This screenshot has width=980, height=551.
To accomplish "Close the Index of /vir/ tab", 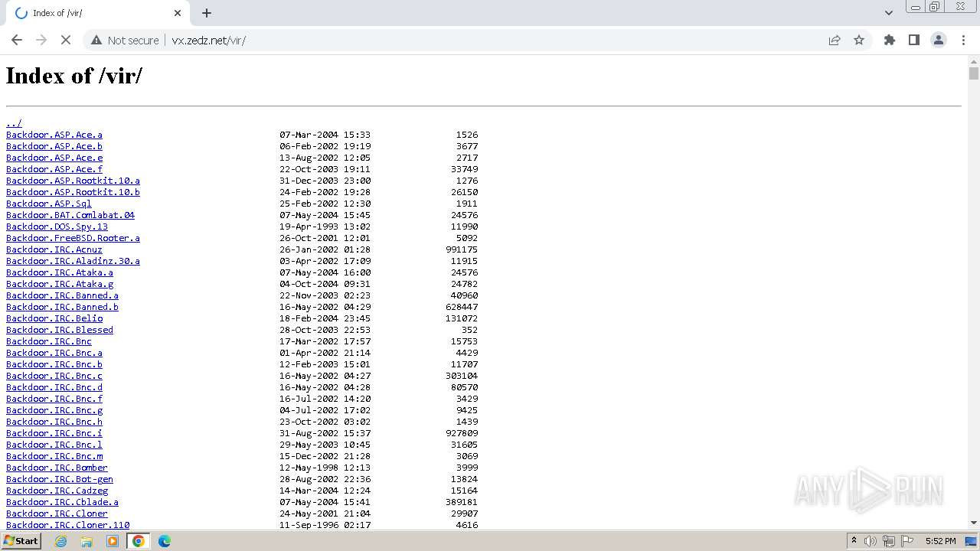I will click(x=178, y=13).
